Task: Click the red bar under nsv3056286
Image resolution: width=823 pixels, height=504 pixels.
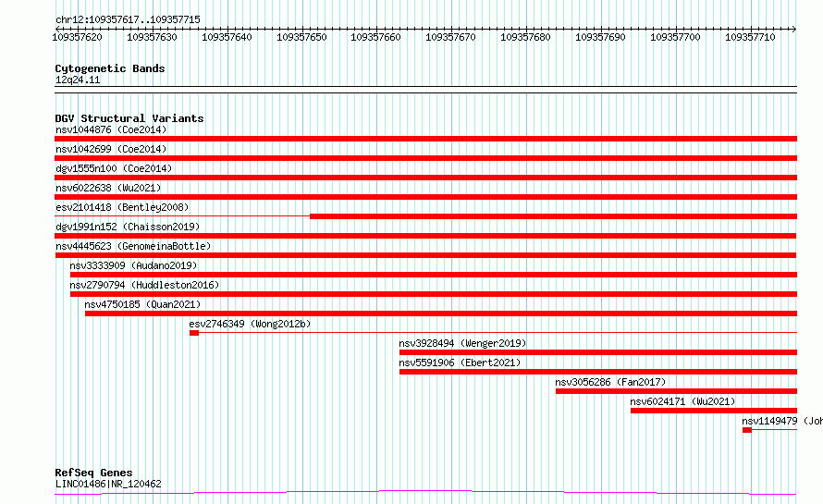Action: point(676,391)
